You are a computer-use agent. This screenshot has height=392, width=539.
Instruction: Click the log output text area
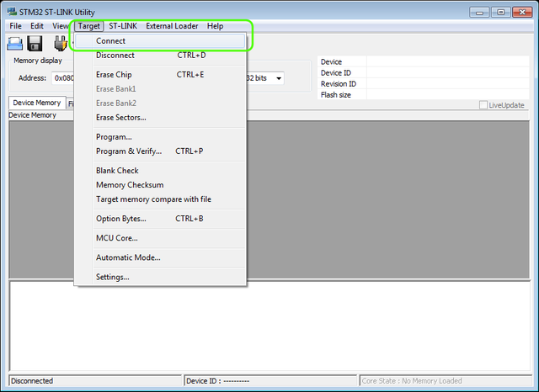[269, 326]
